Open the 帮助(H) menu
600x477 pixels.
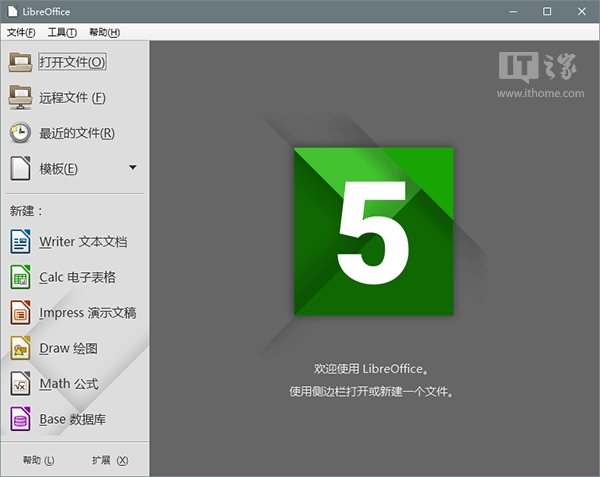[x=104, y=33]
